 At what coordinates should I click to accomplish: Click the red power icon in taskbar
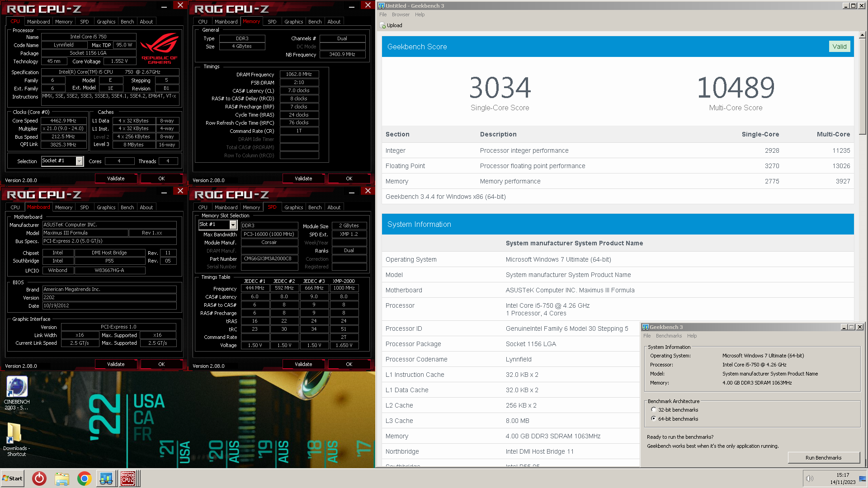coord(39,479)
